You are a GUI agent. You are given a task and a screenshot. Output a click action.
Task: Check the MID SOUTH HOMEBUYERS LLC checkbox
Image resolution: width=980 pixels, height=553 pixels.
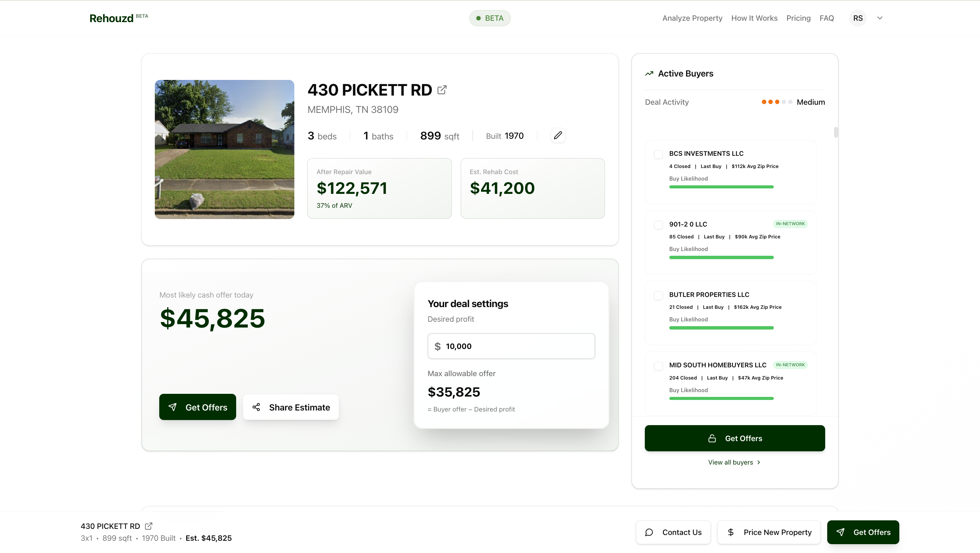pyautogui.click(x=658, y=366)
